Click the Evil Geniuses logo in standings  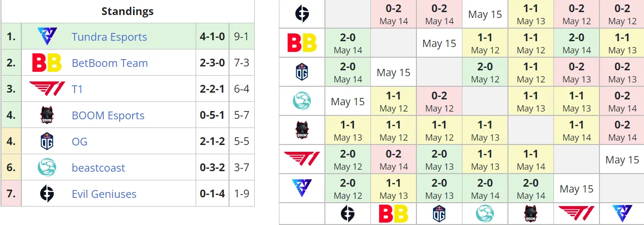click(x=47, y=194)
